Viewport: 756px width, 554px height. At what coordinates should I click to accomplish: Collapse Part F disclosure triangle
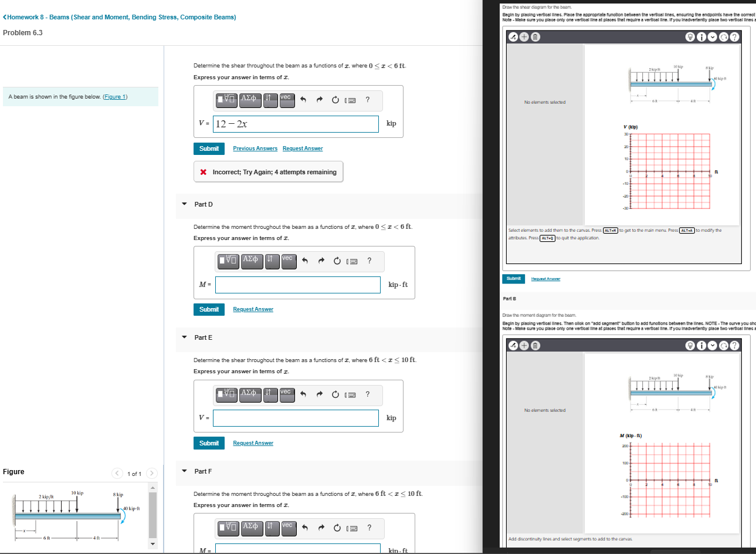tap(184, 471)
